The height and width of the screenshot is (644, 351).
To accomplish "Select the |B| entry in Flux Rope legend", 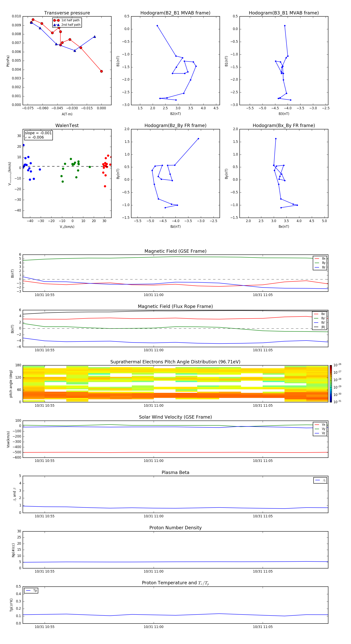I will (x=320, y=327).
